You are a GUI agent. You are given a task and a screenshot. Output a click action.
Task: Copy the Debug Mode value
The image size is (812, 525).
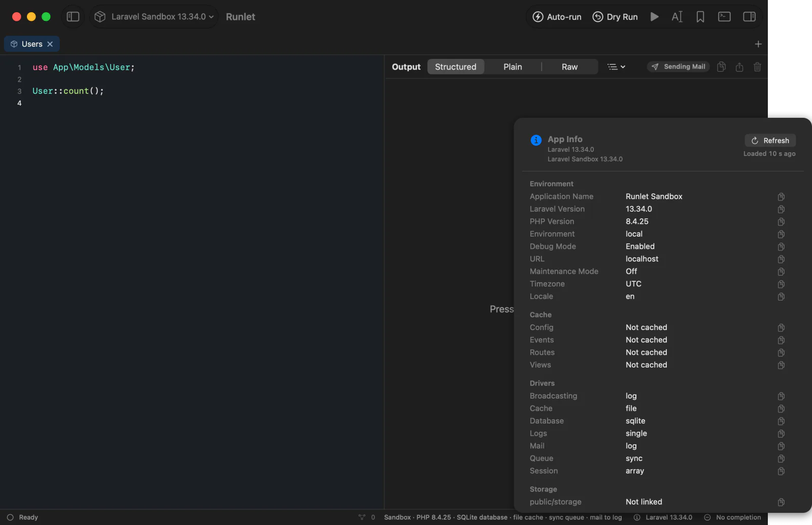pyautogui.click(x=781, y=246)
